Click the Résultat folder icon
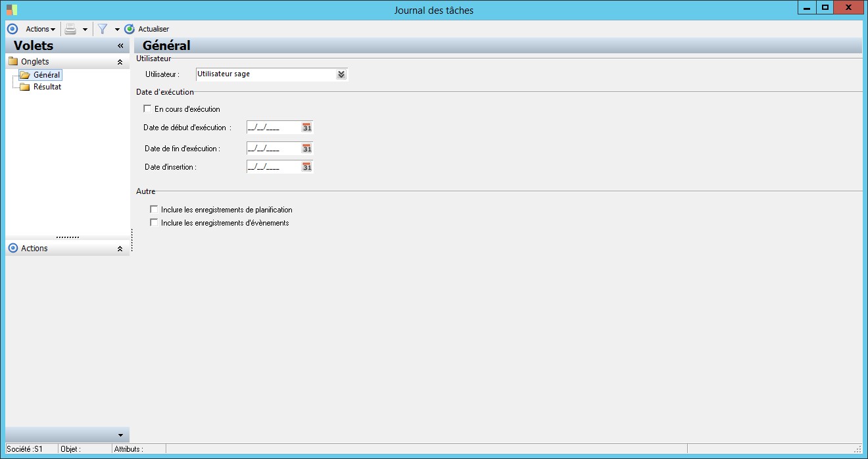This screenshot has width=868, height=459. point(25,87)
